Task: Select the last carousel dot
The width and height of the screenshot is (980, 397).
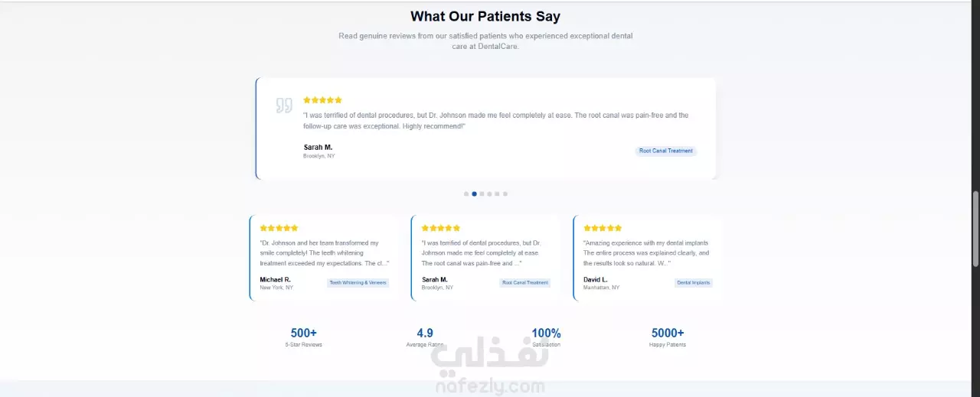Action: click(x=505, y=194)
